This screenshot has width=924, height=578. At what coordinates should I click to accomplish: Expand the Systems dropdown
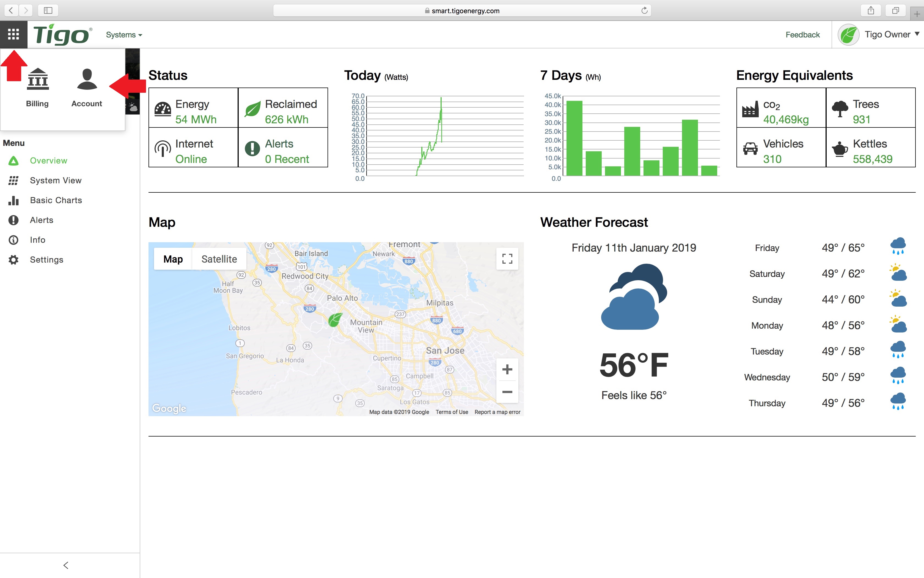tap(124, 35)
